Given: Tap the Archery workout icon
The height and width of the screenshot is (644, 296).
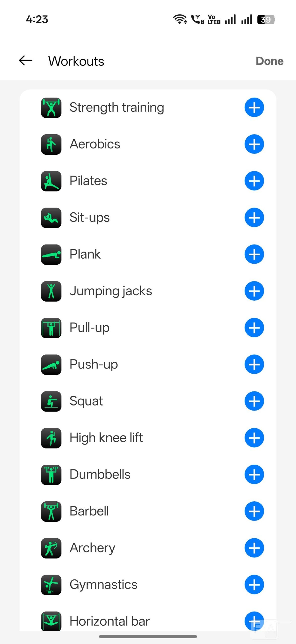Looking at the screenshot, I should tap(51, 548).
